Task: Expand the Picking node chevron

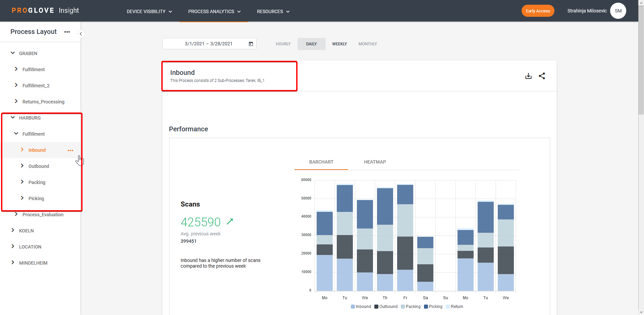Action: coord(22,198)
